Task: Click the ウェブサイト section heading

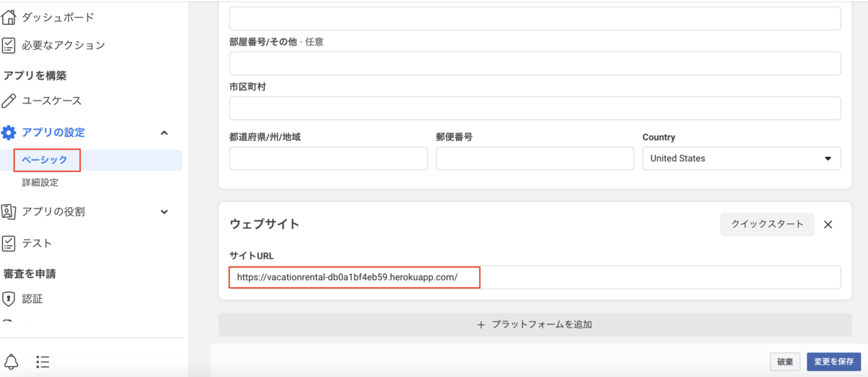Action: pos(264,224)
